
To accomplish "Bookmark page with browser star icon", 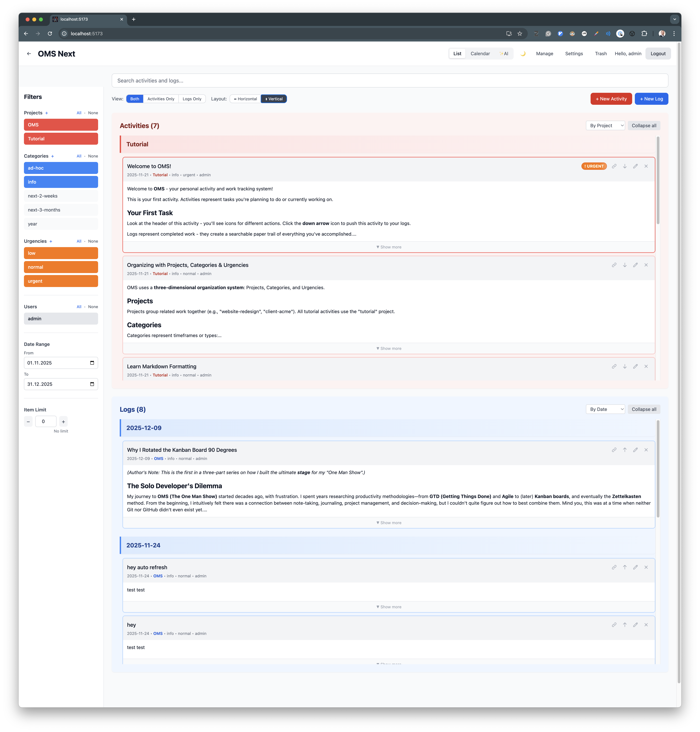I will [520, 34].
